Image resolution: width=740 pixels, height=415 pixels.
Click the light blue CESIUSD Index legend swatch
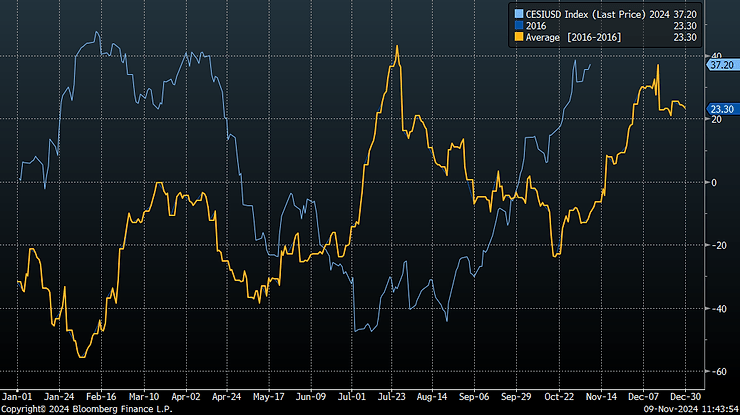pyautogui.click(x=519, y=13)
